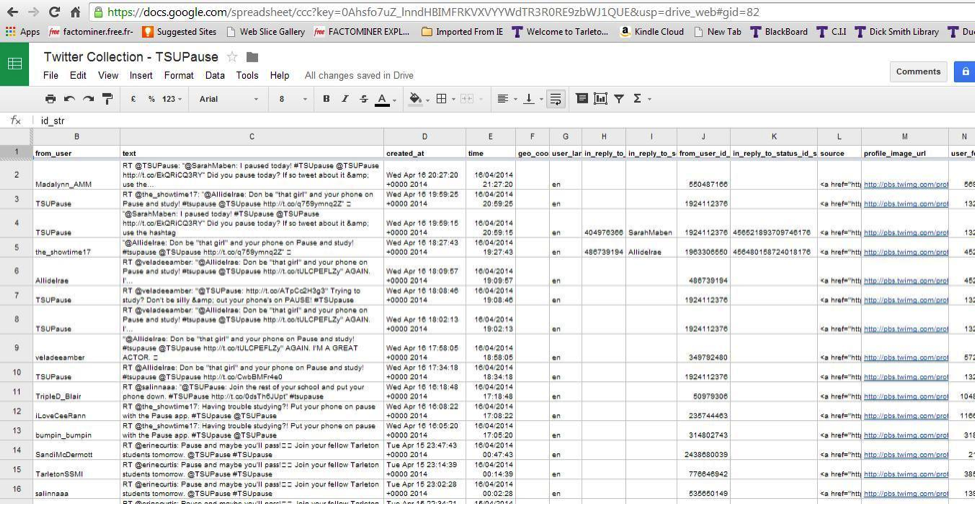This screenshot has width=975, height=505.
Task: Open the factominer.free.fr bookmark
Action: coord(91,32)
